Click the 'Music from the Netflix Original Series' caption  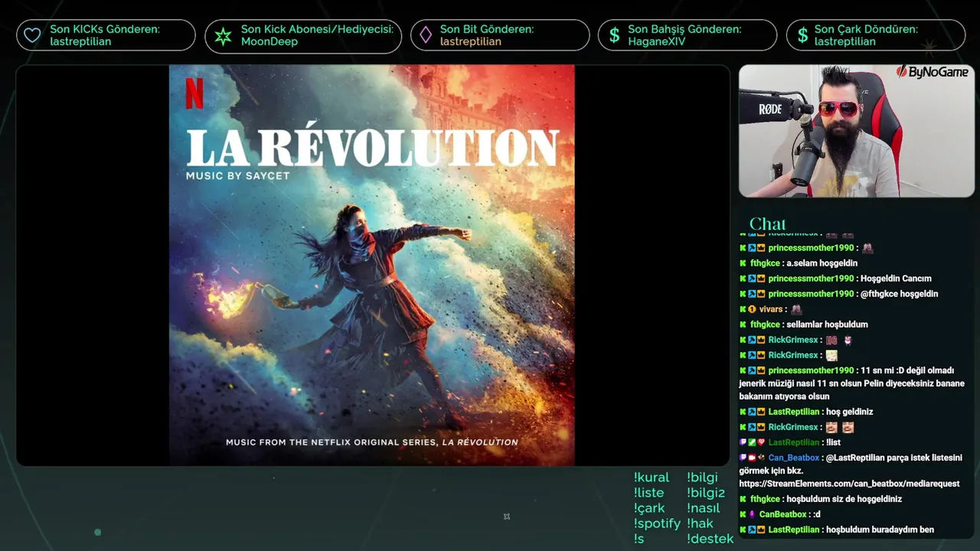[372, 442]
